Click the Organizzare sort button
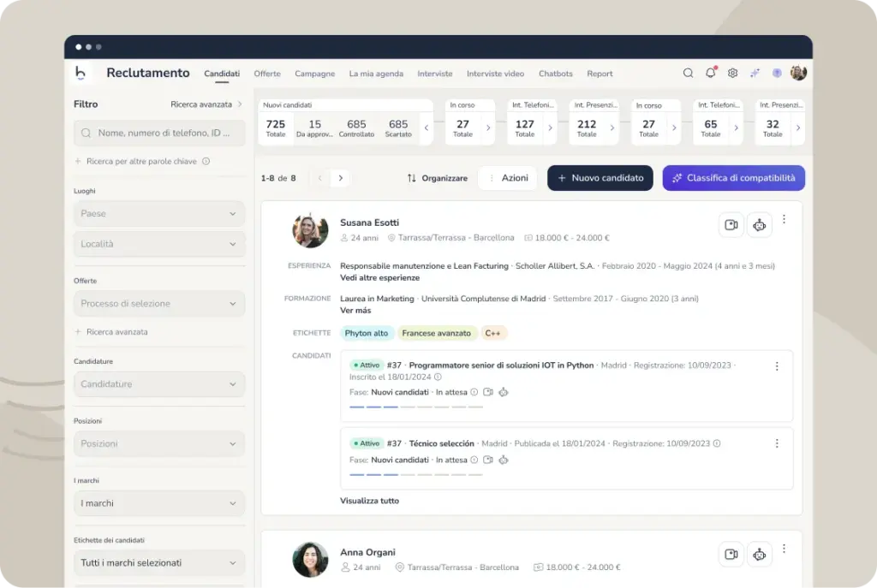The image size is (877, 588). pyautogui.click(x=438, y=178)
